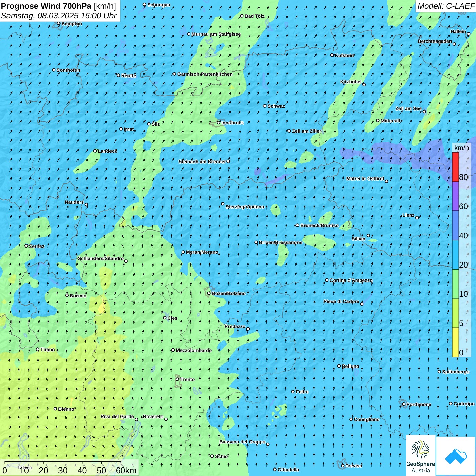Viewport: 476px width, 476px height.
Task: Click the 'Bruneck/Brunico' label
Action: 319,225
